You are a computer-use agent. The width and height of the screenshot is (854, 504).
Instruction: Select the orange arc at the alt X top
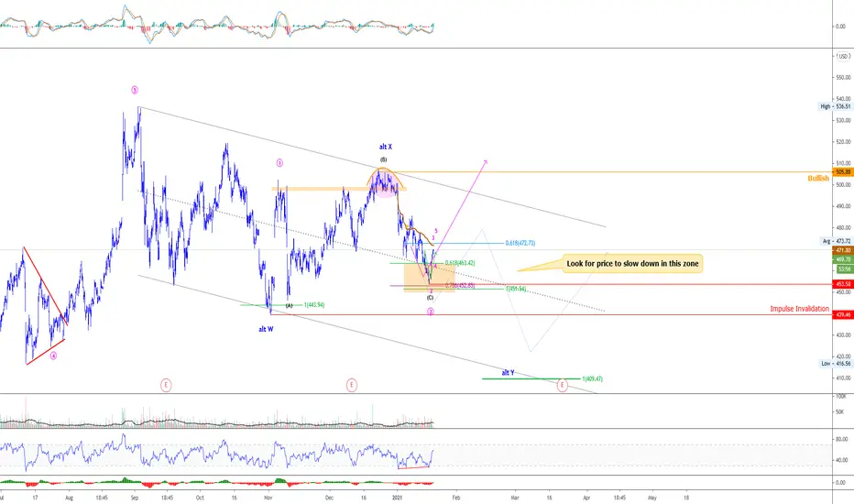[385, 177]
